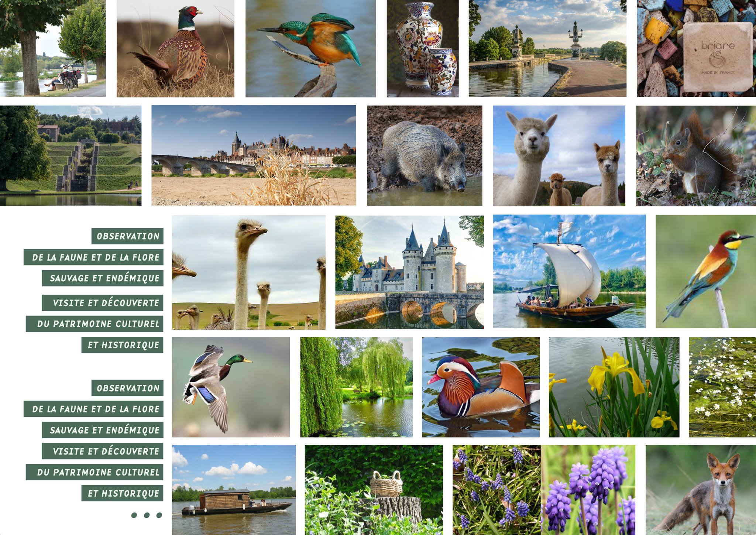Click the three dots ellipsis
Image resolution: width=756 pixels, height=535 pixels.
(x=147, y=515)
